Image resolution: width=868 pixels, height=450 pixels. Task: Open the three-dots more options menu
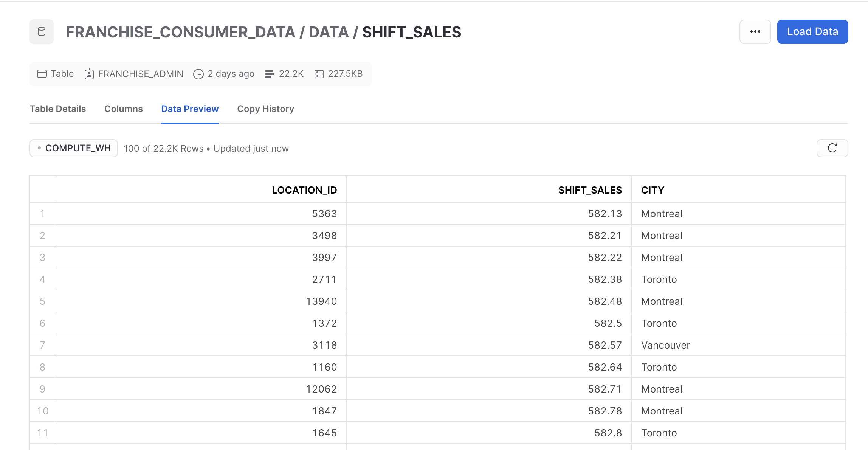(x=755, y=32)
